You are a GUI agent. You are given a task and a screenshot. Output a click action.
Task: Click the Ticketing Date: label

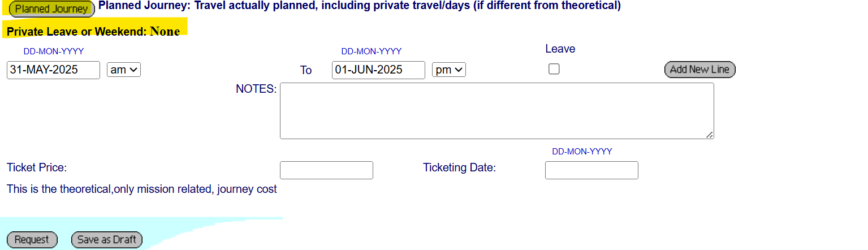click(x=459, y=167)
